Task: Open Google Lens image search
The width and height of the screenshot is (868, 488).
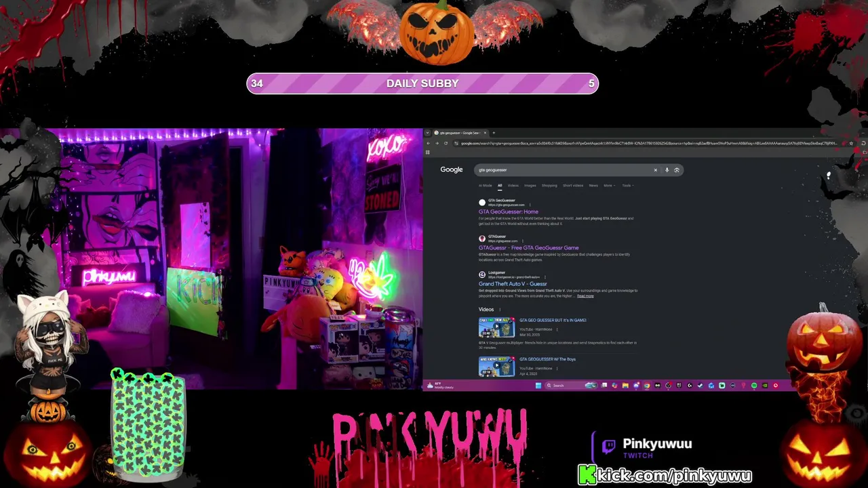Action: [676, 170]
